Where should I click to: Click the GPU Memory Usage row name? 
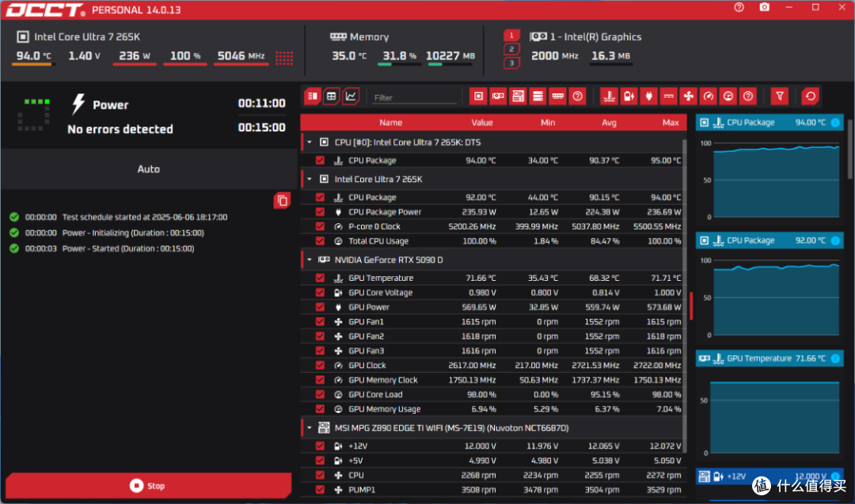[x=385, y=409]
